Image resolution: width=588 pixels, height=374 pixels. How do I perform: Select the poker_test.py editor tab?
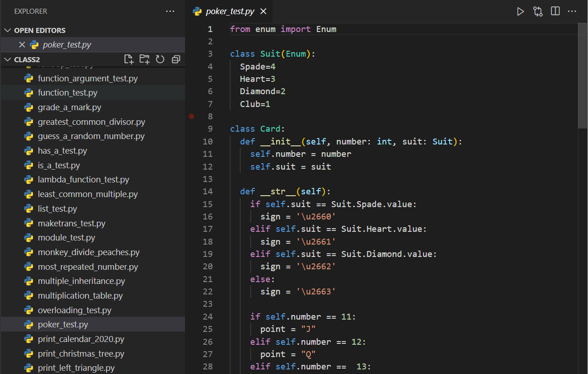coord(230,11)
